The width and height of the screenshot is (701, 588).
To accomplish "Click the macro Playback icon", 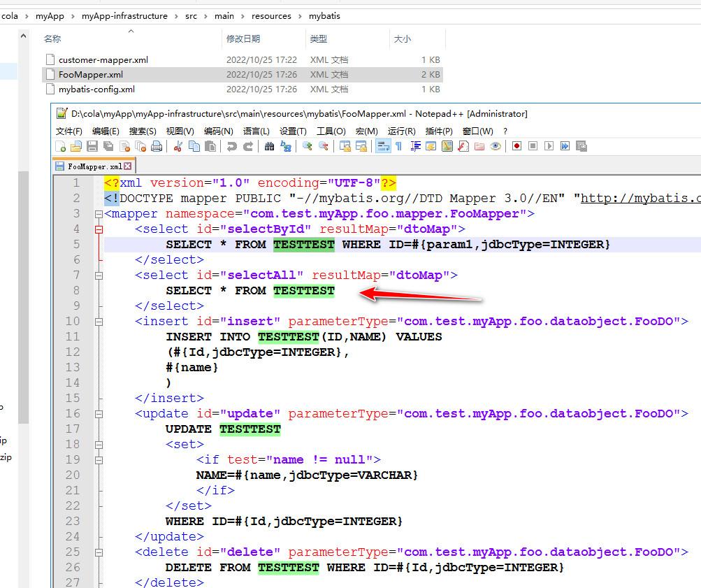I will pyautogui.click(x=549, y=146).
